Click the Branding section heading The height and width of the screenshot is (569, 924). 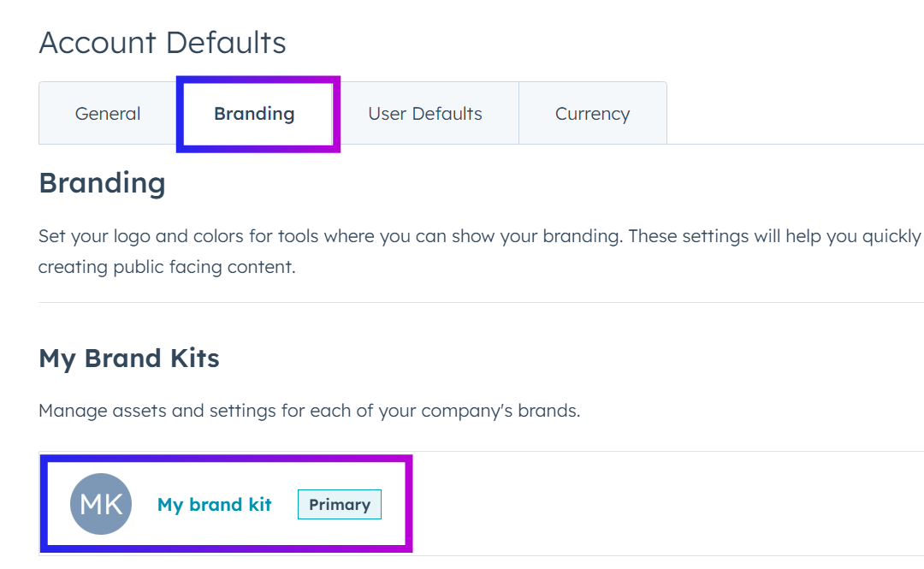pyautogui.click(x=102, y=182)
